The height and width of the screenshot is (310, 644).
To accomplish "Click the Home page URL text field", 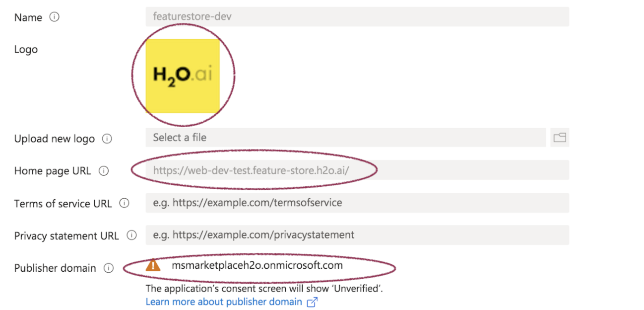I will point(357,170).
